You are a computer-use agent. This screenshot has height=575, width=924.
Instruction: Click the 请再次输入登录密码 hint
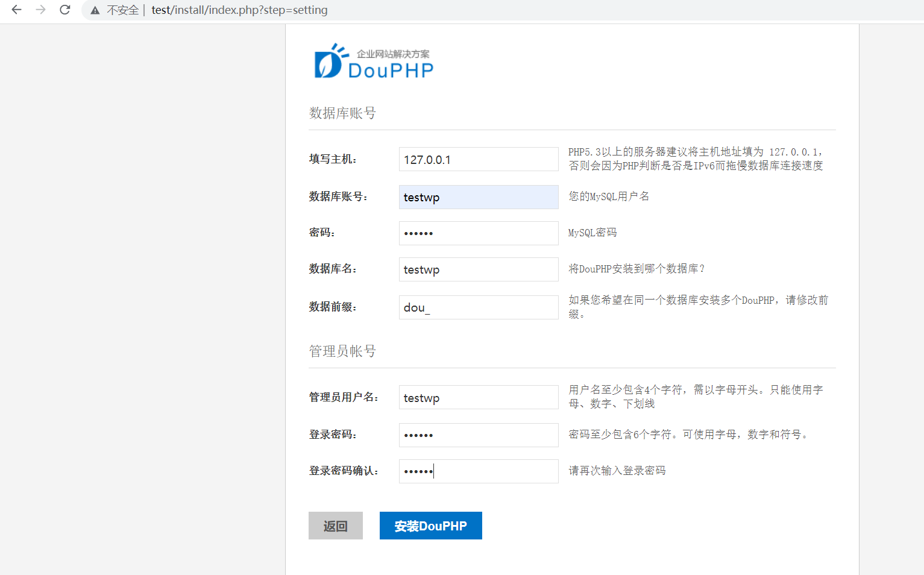pos(617,471)
